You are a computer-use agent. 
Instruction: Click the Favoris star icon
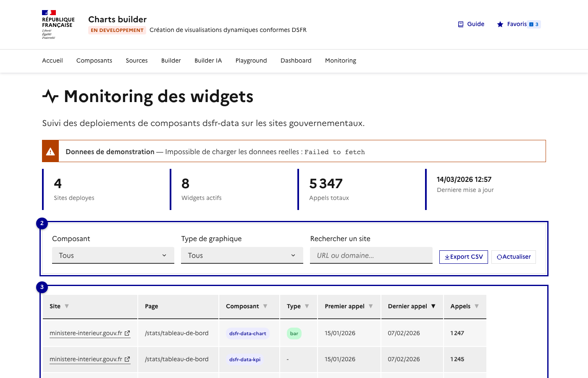coord(500,24)
